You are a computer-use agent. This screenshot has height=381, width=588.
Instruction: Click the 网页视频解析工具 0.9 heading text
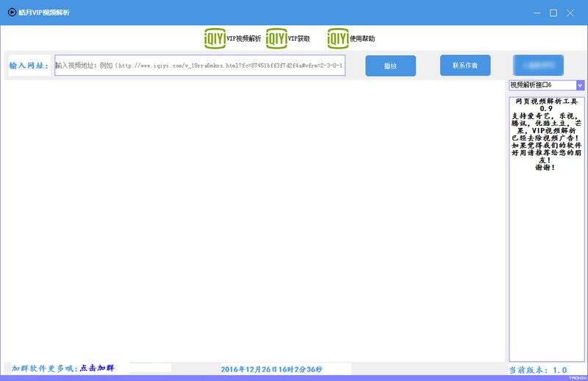click(x=546, y=104)
